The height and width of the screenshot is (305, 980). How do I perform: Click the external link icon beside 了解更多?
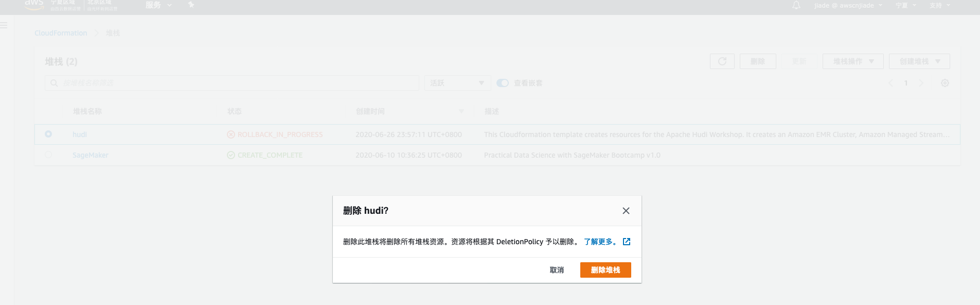[x=627, y=242]
